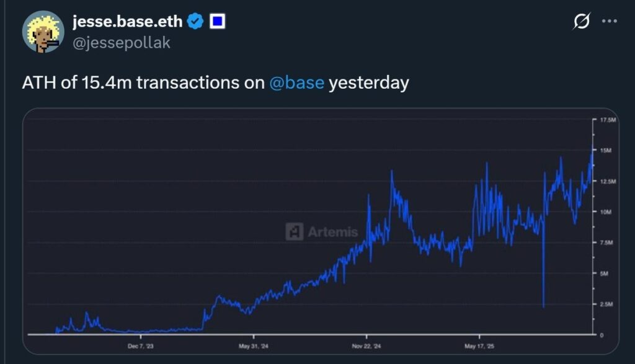
Task: Open the @base mention link
Action: click(297, 82)
